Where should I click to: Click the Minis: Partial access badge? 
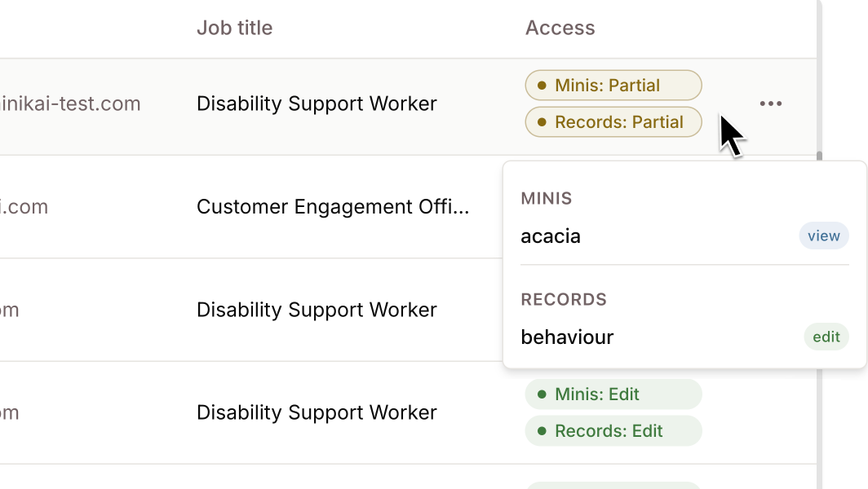(613, 85)
